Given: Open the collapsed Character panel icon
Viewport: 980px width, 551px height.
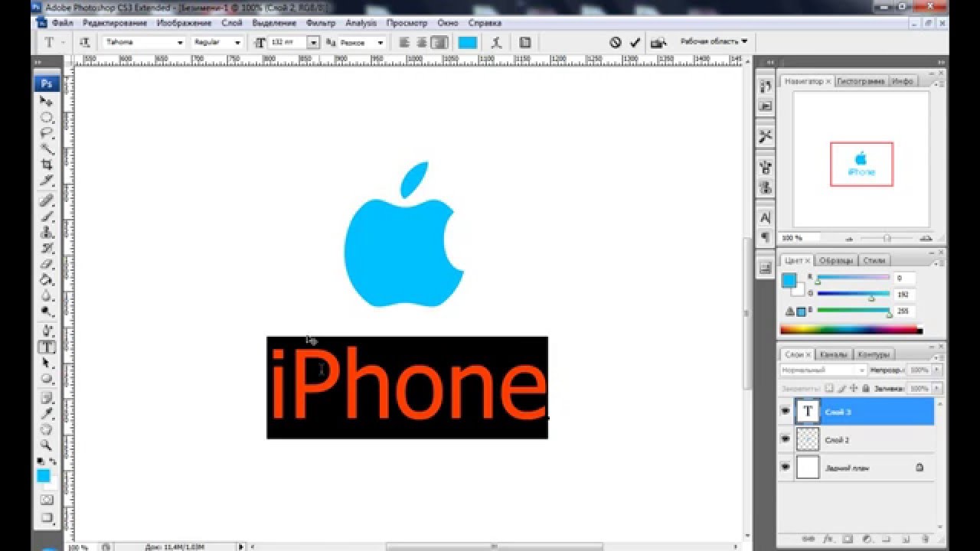Looking at the screenshot, I should 765,218.
